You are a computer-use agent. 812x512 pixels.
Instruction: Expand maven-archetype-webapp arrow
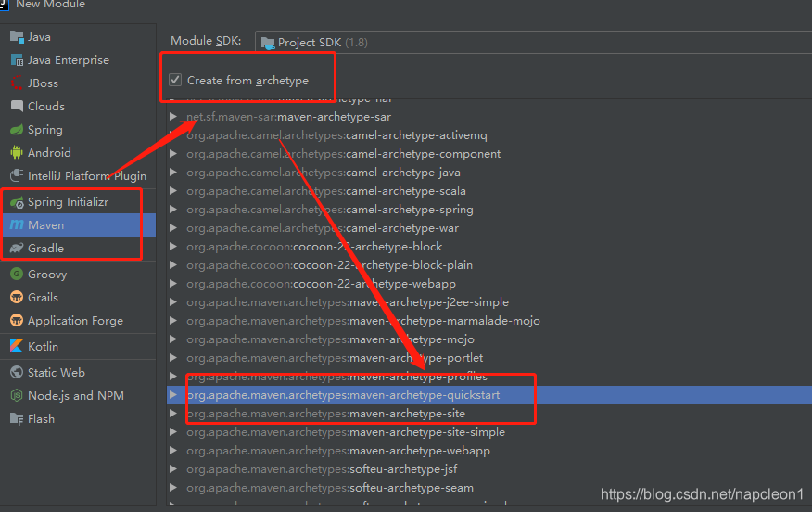pyautogui.click(x=173, y=451)
